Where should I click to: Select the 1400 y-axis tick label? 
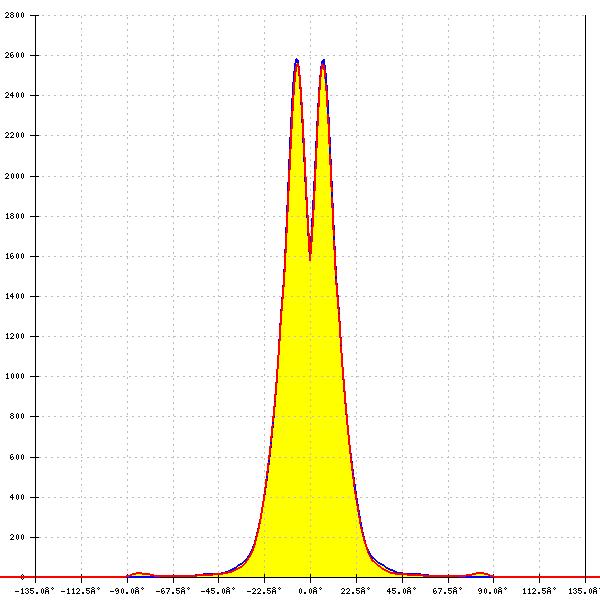pos(15,296)
